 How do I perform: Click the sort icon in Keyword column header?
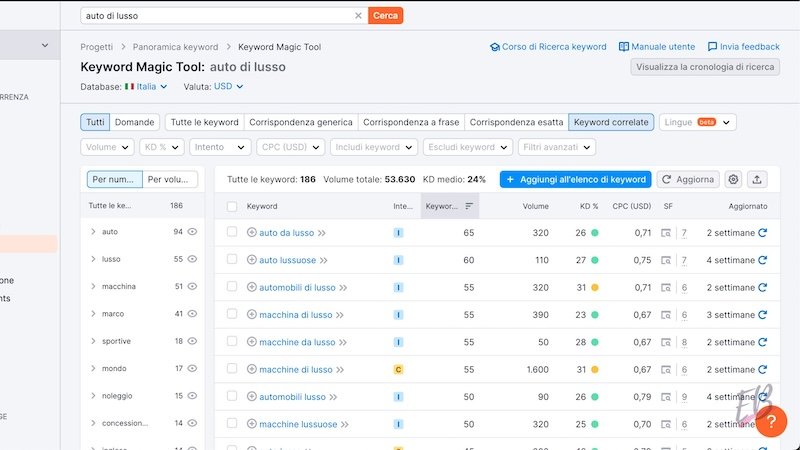coord(469,206)
